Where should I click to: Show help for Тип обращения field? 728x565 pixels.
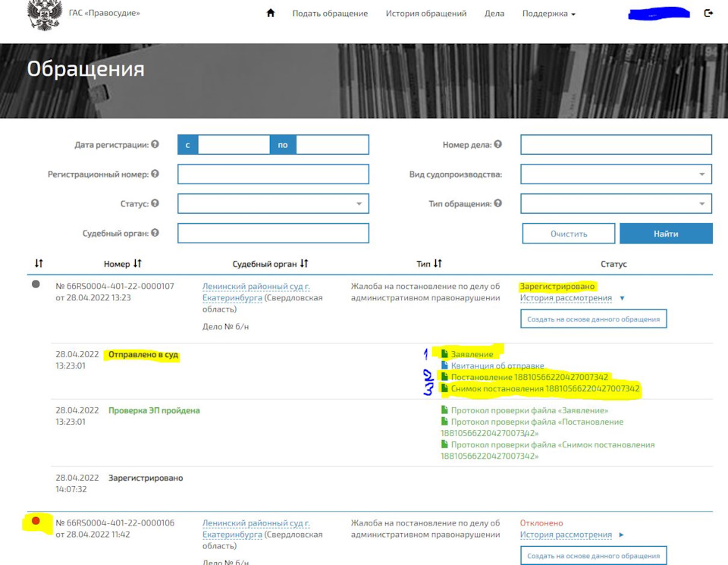pos(497,203)
